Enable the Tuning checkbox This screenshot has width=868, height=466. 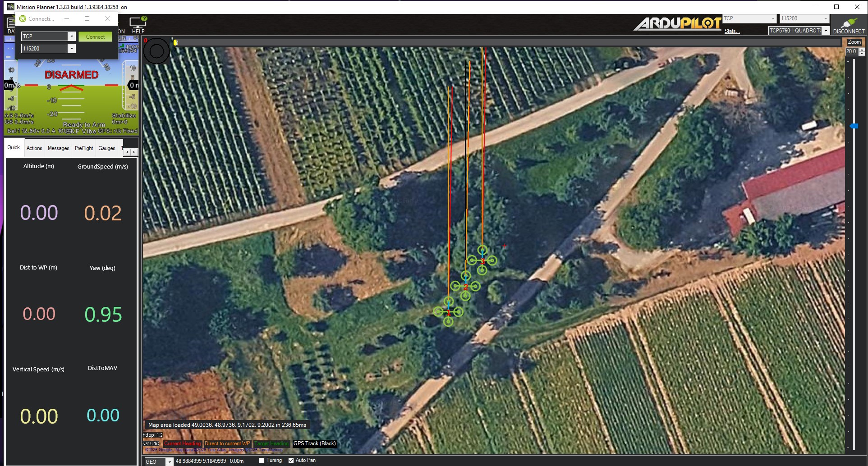click(x=262, y=461)
